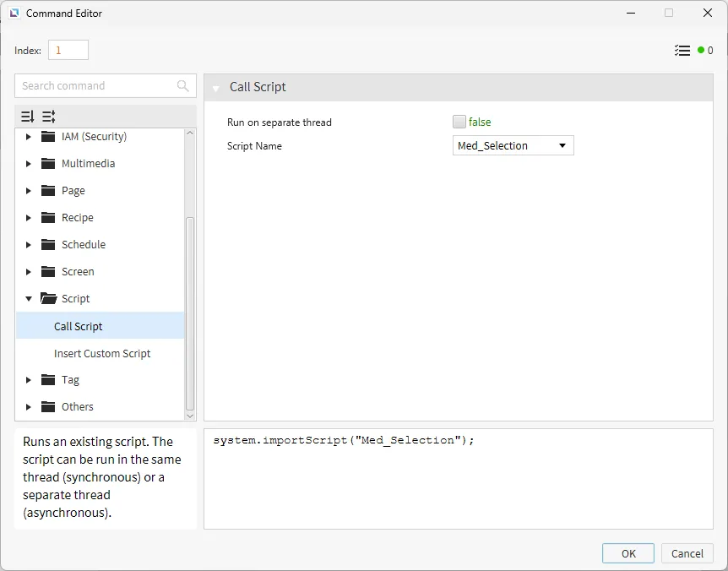Click the Index number field
This screenshot has width=728, height=571.
[68, 50]
